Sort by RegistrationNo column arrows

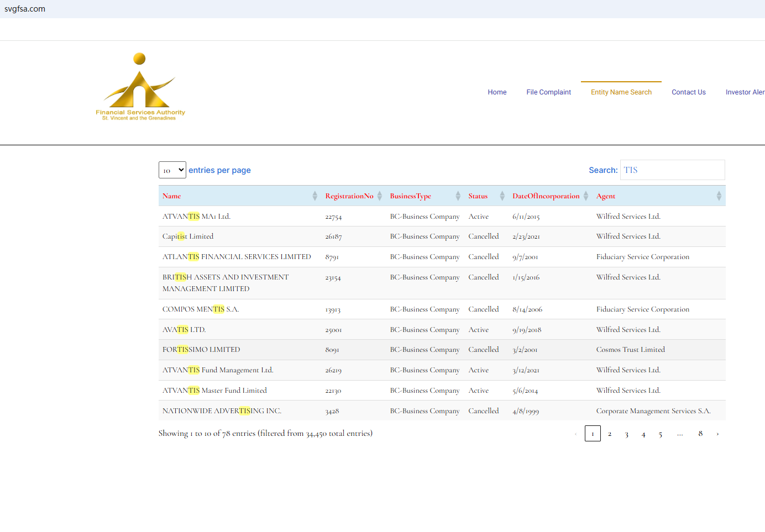pos(379,196)
